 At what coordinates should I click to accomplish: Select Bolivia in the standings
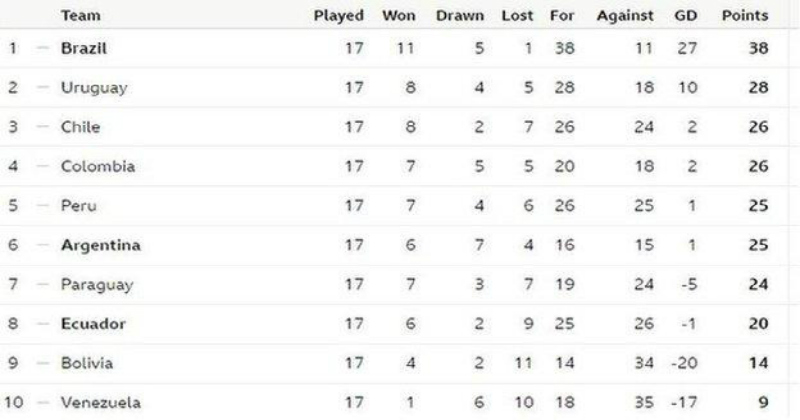click(x=87, y=363)
